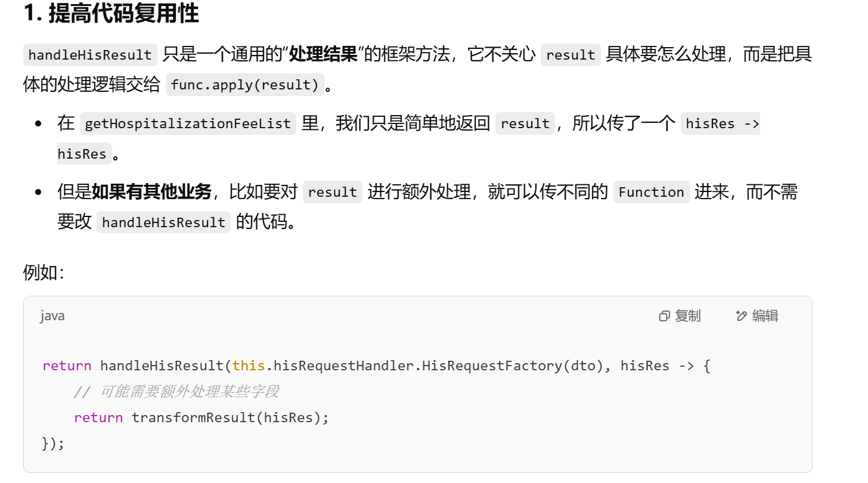Click the inline code result near top
Screen dimensions: 868x483
(570, 55)
